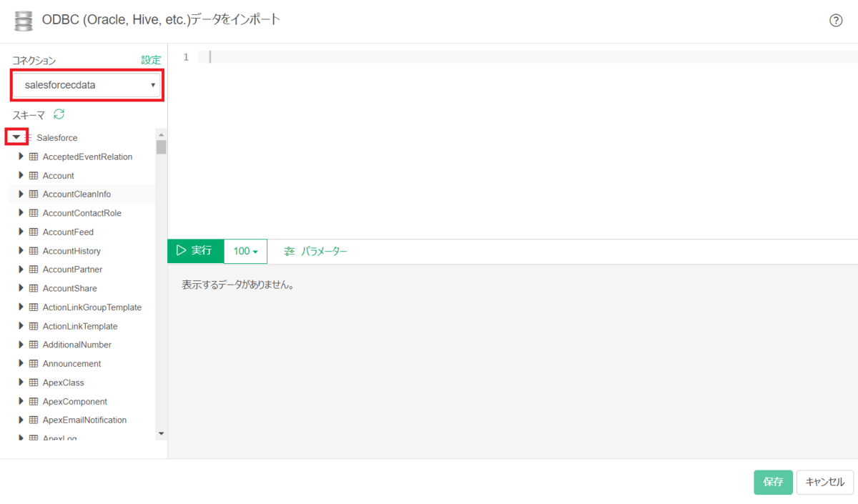
Task: Select ActionLinkGroupTemplate table name
Action: tap(92, 307)
